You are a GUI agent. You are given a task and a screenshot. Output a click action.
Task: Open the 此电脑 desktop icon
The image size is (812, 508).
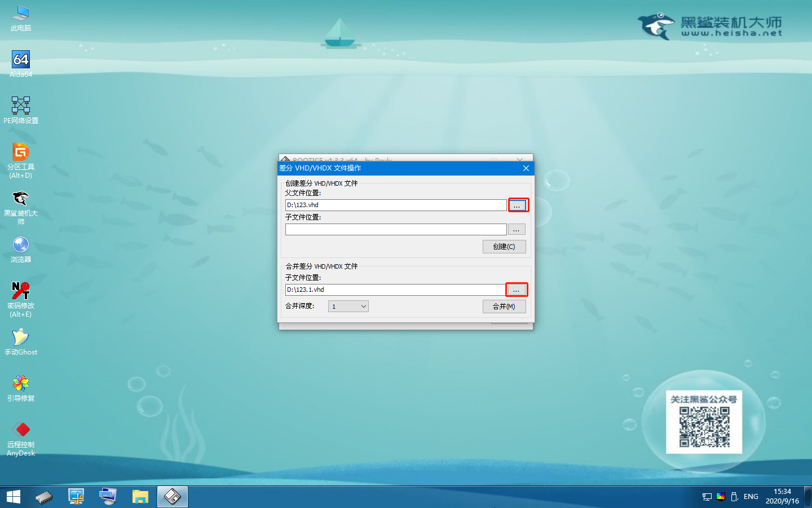pos(21,18)
